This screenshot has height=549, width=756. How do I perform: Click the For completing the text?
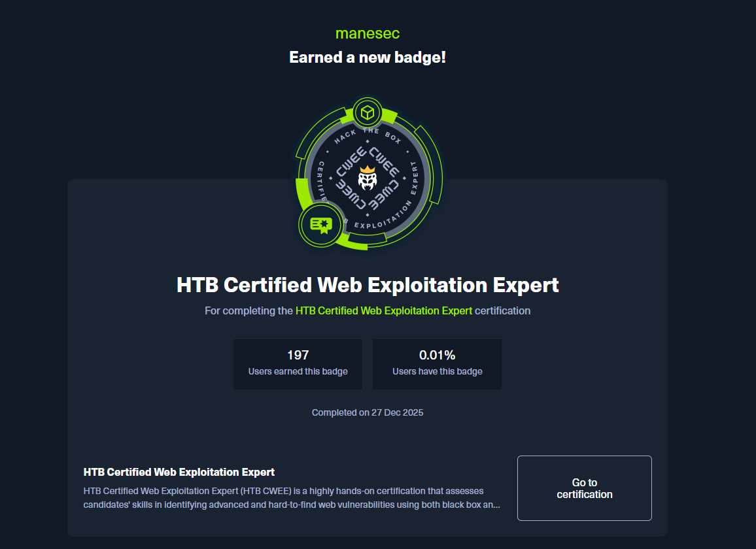(x=249, y=311)
